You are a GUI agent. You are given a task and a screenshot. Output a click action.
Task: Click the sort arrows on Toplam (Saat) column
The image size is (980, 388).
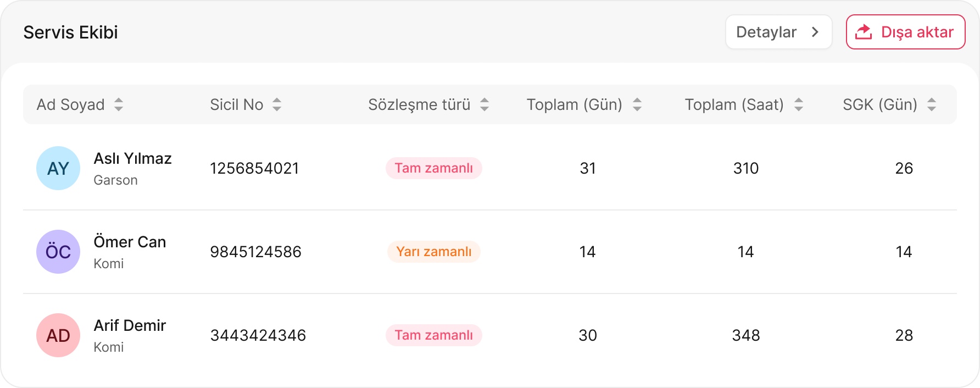pyautogui.click(x=799, y=104)
